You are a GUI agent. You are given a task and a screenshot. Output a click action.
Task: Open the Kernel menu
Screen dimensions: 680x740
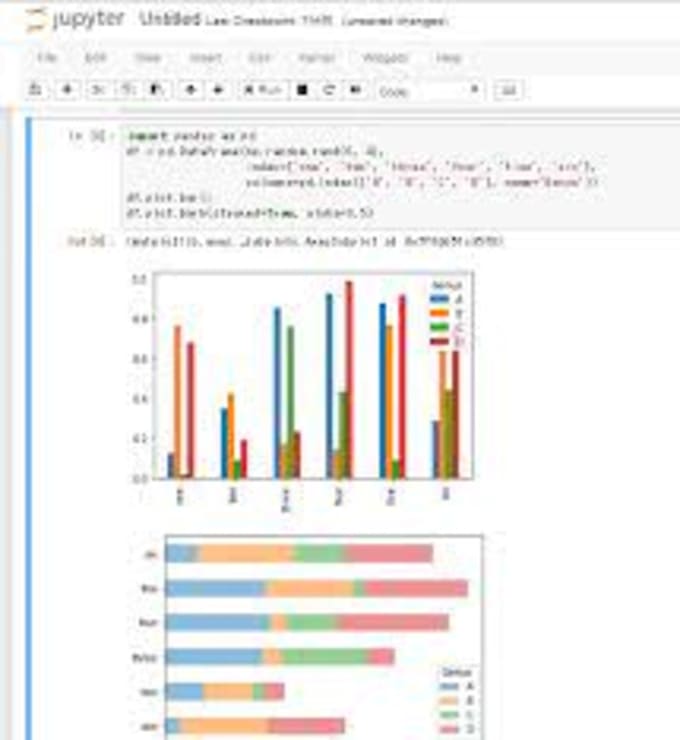click(x=317, y=58)
